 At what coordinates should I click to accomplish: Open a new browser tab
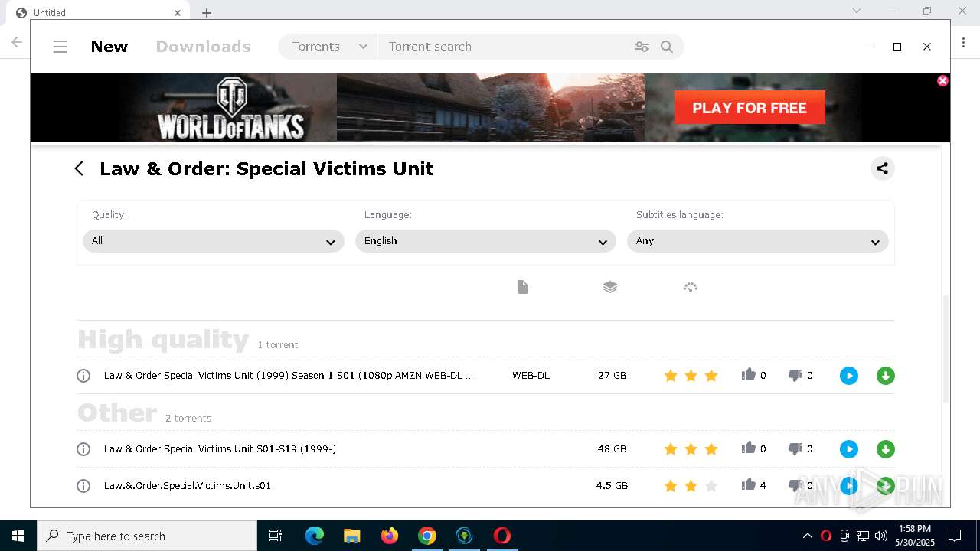(207, 12)
